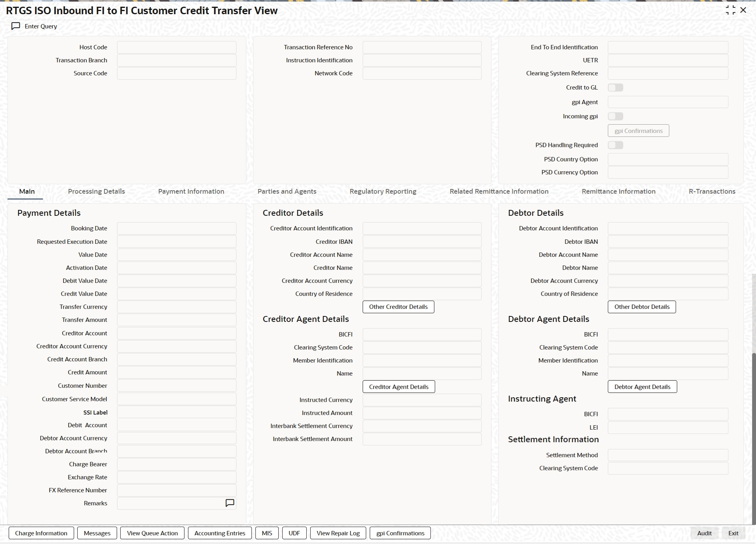Screen dimensions: 756x544
Task: Click the Transaction Reference No field
Action: point(422,47)
